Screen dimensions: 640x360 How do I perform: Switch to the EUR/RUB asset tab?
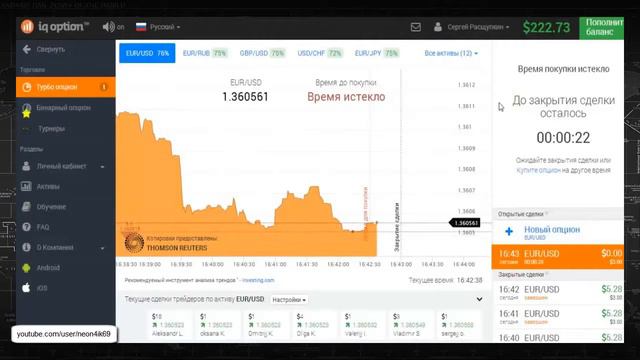coord(204,53)
